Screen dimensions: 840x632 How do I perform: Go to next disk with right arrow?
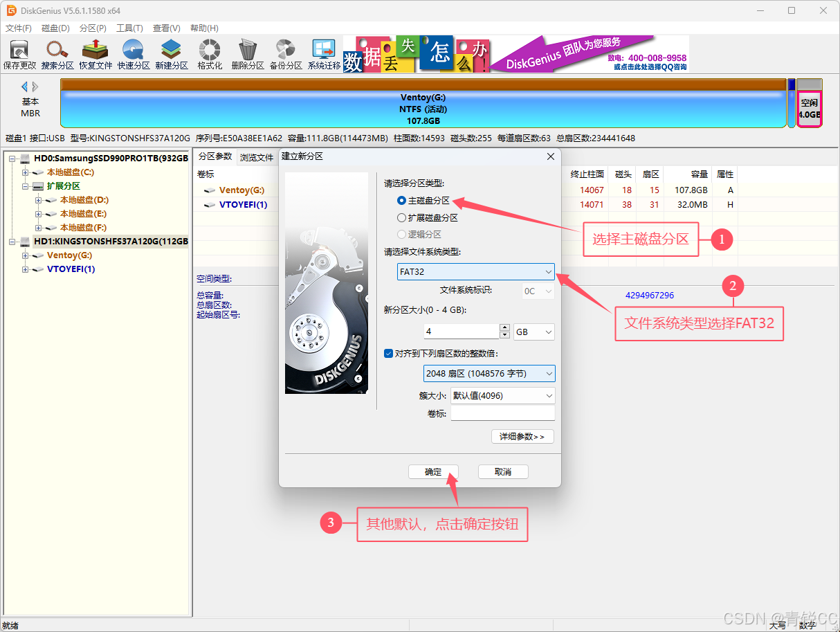click(x=35, y=87)
